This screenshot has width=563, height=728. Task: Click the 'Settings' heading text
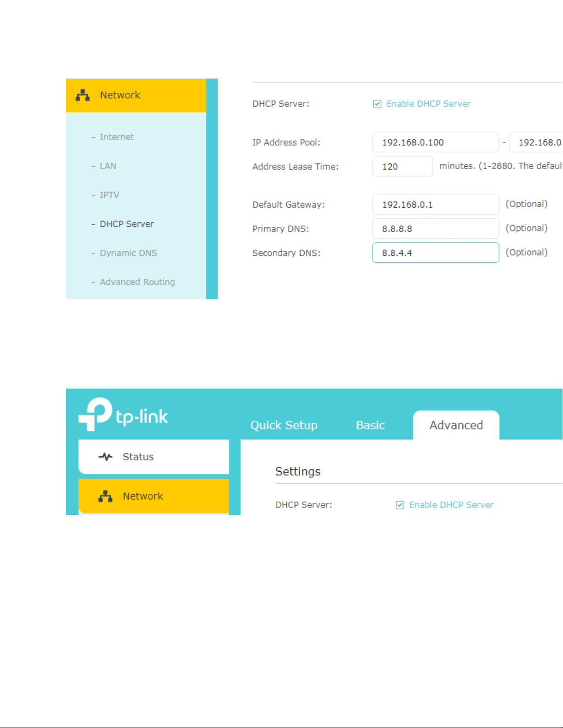[x=298, y=471]
